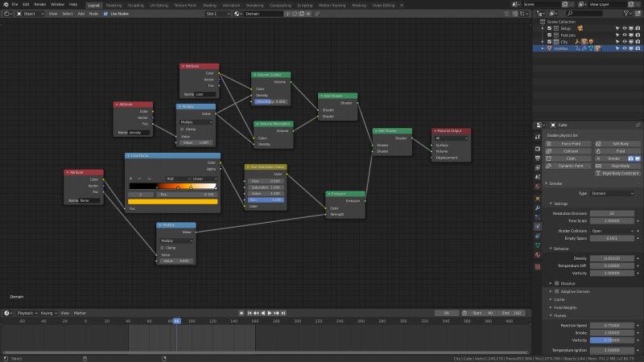
Task: Open the Output properties tab icon
Action: [538, 158]
